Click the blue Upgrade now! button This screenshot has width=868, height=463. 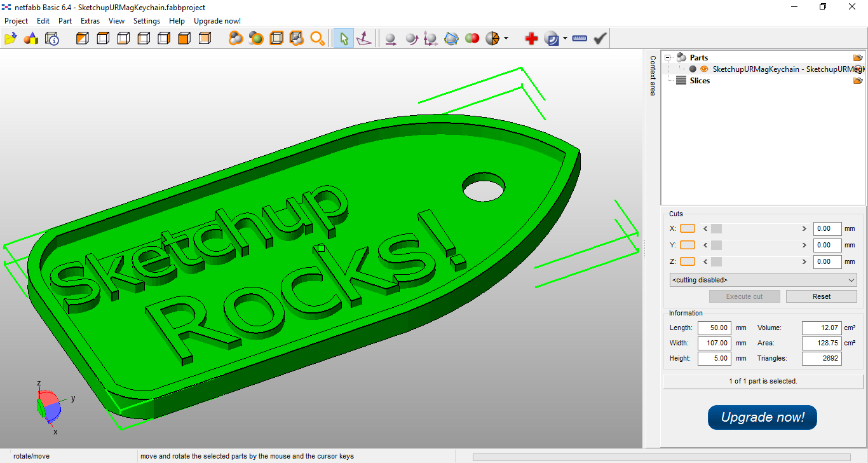763,417
